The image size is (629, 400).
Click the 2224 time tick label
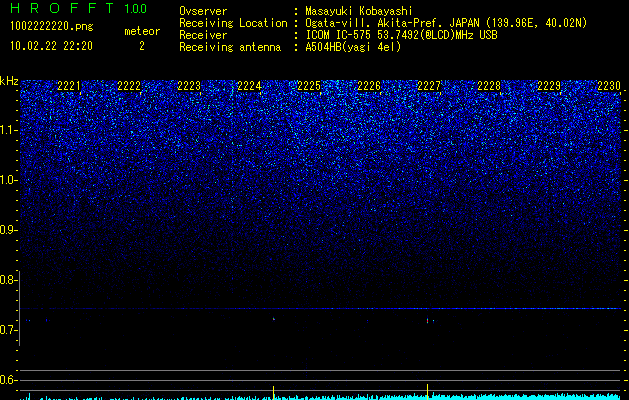(x=249, y=86)
